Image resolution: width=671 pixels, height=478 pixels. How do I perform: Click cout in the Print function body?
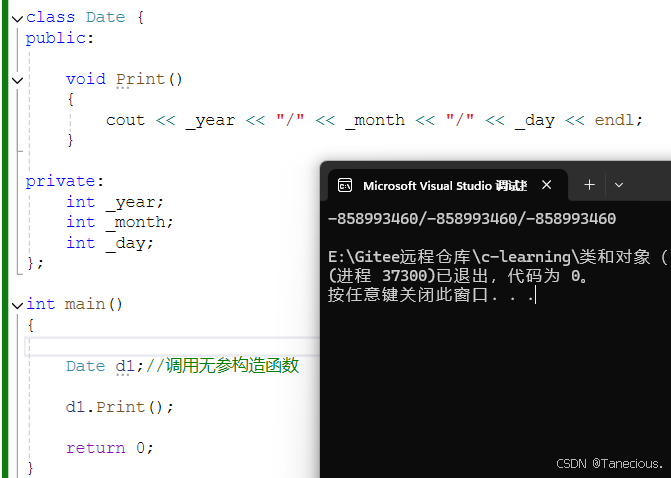click(125, 120)
